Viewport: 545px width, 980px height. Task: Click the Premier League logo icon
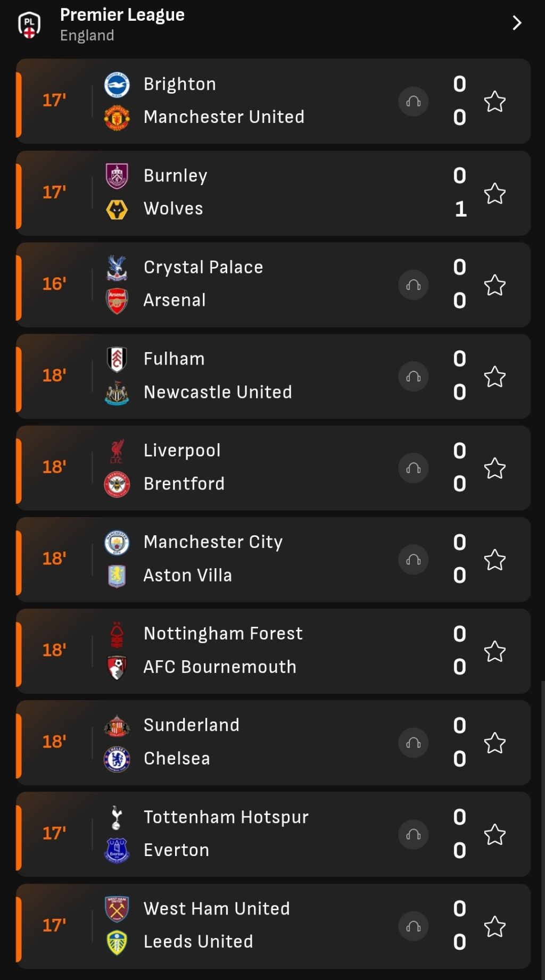(x=29, y=25)
